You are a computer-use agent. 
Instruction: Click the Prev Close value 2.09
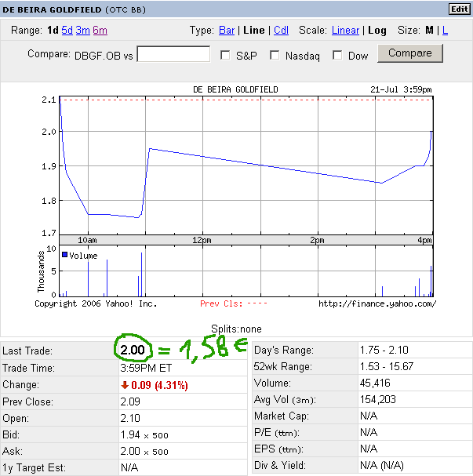130,402
